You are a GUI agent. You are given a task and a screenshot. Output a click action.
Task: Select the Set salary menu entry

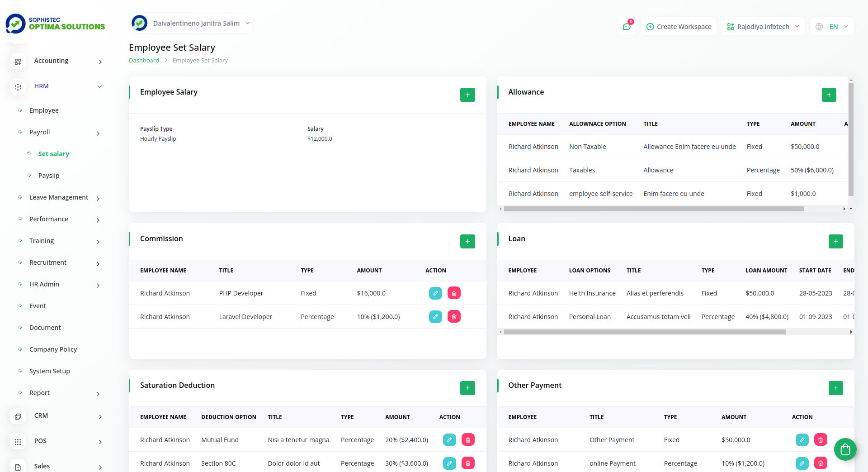point(54,154)
